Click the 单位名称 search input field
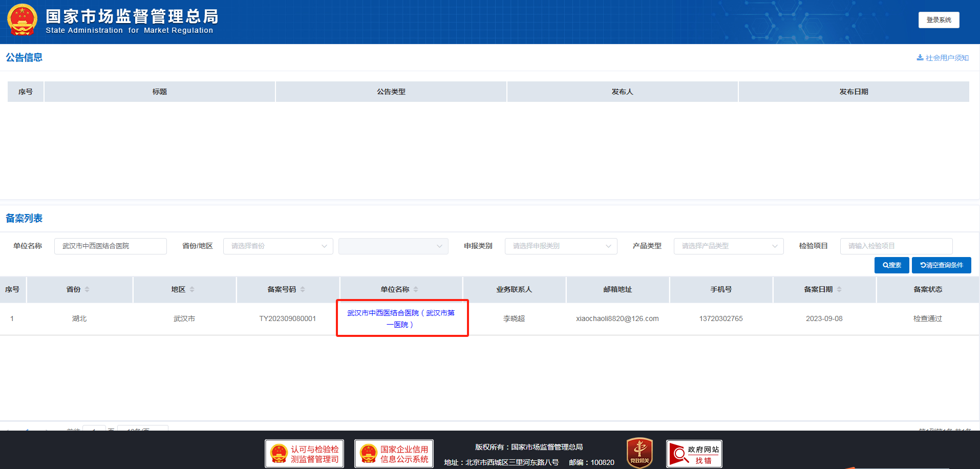Image resolution: width=980 pixels, height=469 pixels. (x=110, y=246)
